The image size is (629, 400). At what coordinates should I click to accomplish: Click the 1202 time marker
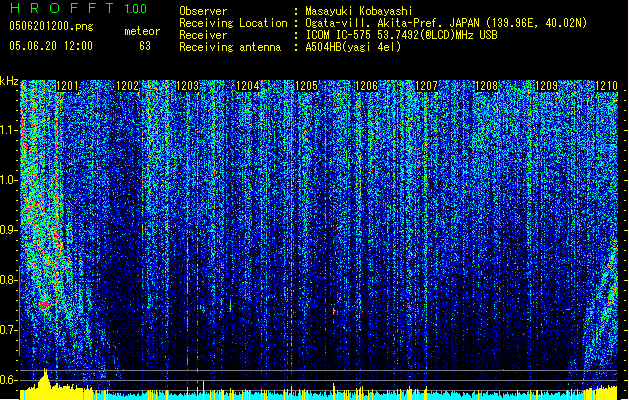pos(128,86)
